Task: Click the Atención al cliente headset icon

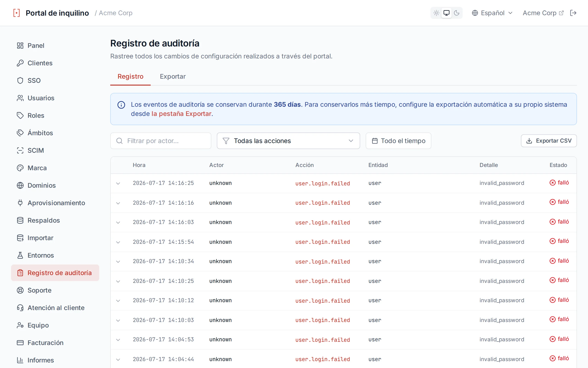Action: click(20, 308)
